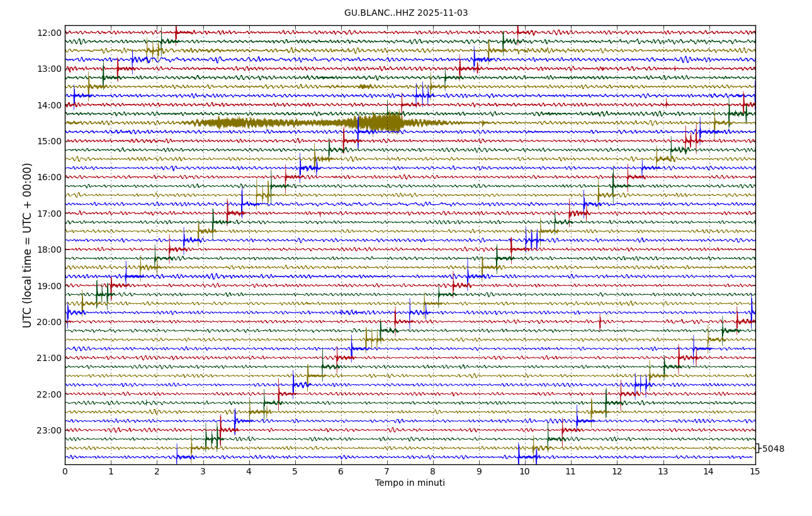Image resolution: width=812 pixels, height=516 pixels.
Task: Click the 7 minute tick label
Action: pyautogui.click(x=386, y=472)
